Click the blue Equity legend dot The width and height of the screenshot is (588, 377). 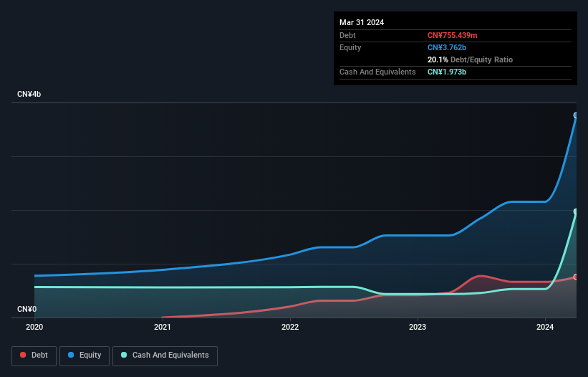point(71,355)
